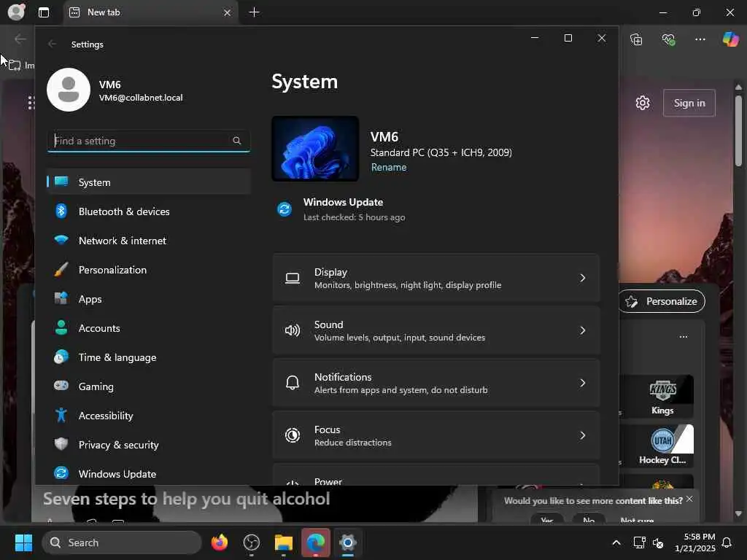747x560 pixels.
Task: Open Copilot in Edge toolbar
Action: (x=729, y=39)
